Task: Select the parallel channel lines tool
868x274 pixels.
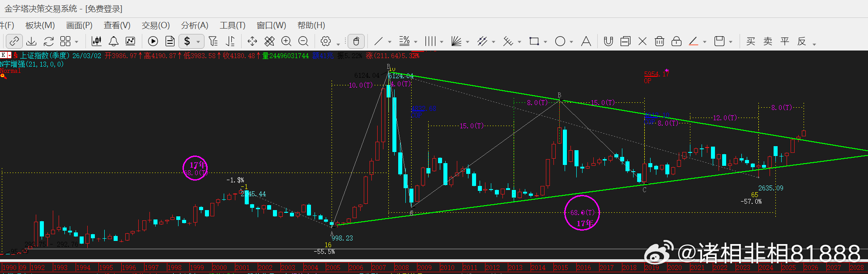Action: 482,41
